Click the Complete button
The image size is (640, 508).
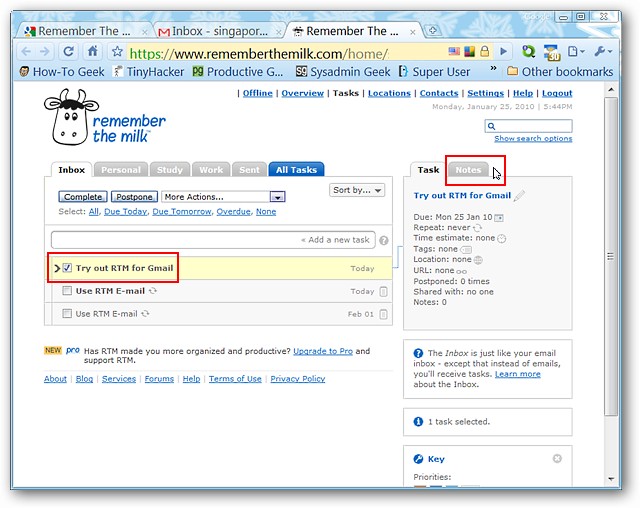click(x=83, y=197)
